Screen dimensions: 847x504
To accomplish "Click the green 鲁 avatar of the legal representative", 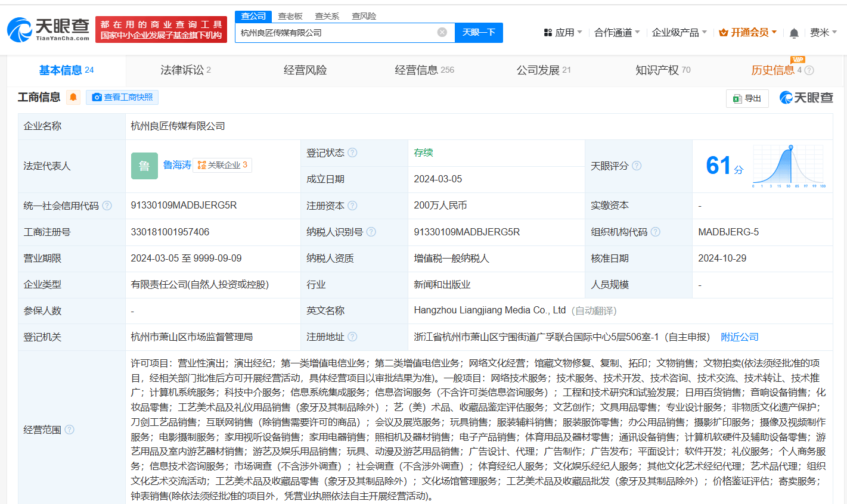I will 144,166.
